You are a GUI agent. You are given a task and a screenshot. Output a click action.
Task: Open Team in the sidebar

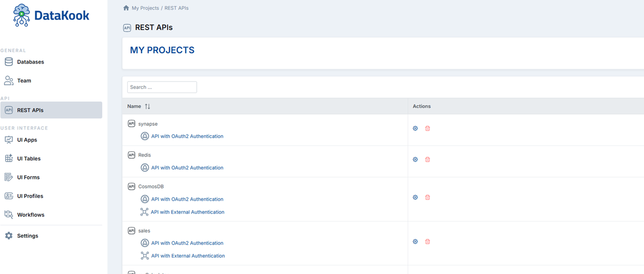pos(24,81)
